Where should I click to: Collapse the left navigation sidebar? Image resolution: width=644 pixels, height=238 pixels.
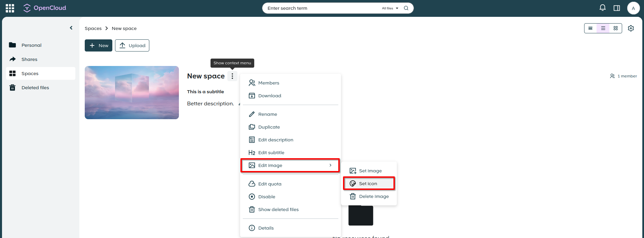coord(71,28)
